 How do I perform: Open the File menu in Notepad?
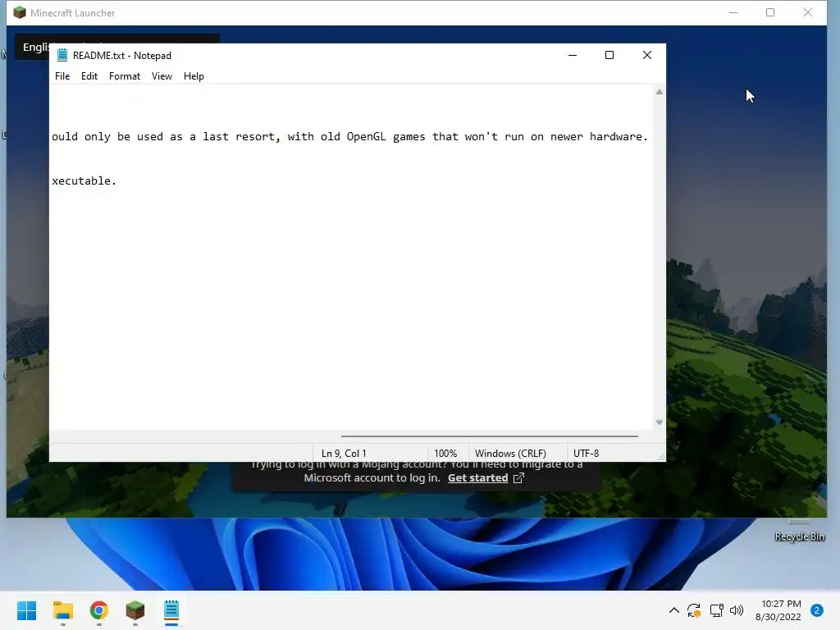[x=62, y=76]
